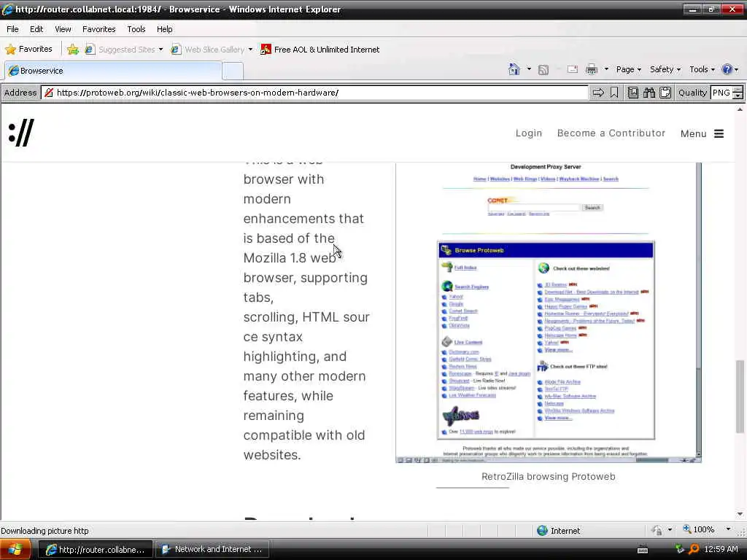Expand the Print dropdown arrow
Screen dimensions: 747x560
(606, 69)
